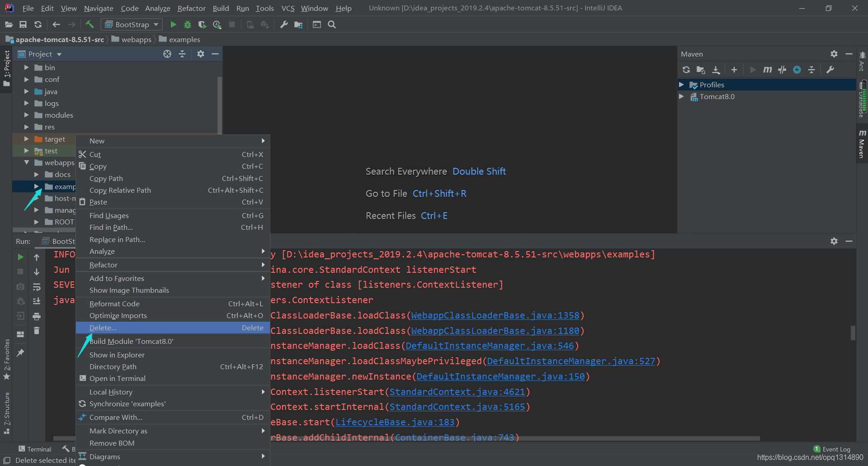Toggle the 2: Favorites tool window

click(6, 359)
